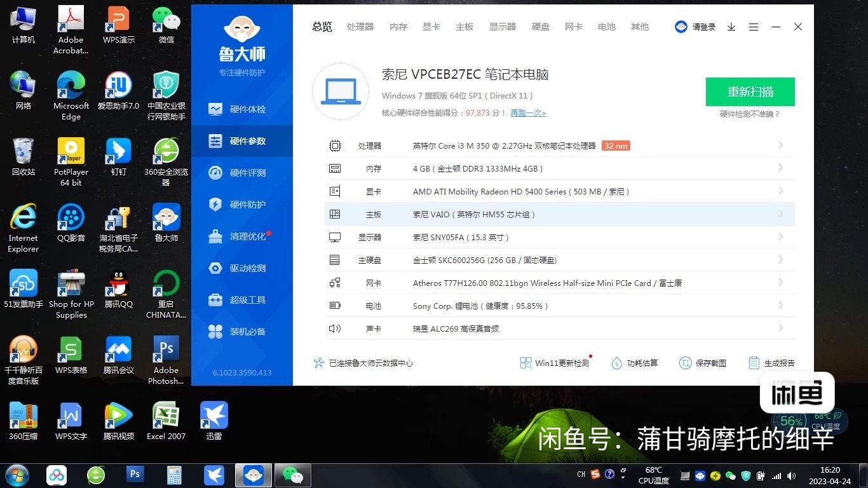Expand the 处理器 row chevron
This screenshot has width=868, height=488.
pos(780,146)
